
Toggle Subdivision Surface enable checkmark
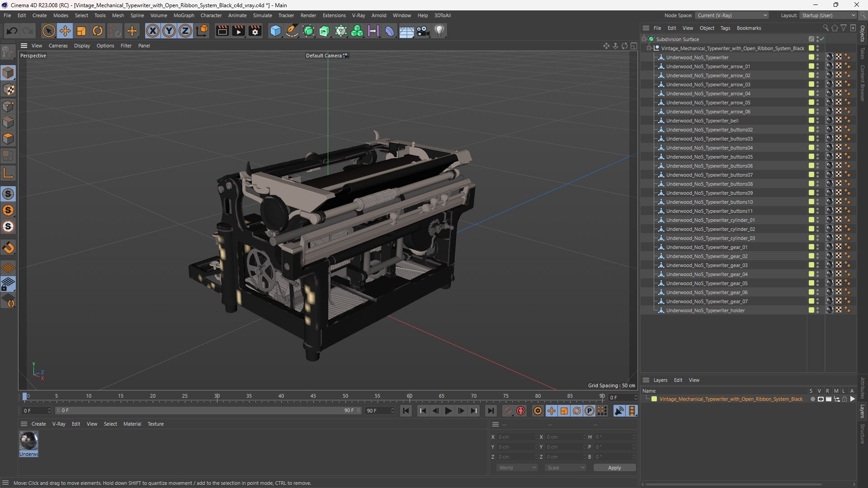[x=822, y=39]
